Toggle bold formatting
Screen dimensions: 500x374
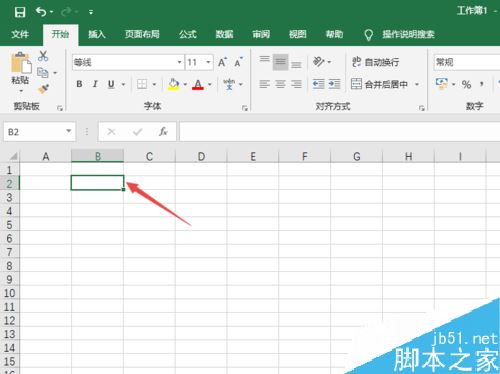[79, 84]
